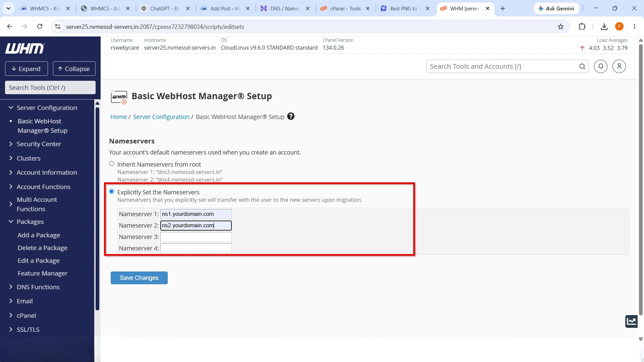Click the browser address bar URL

pyautogui.click(x=155, y=26)
